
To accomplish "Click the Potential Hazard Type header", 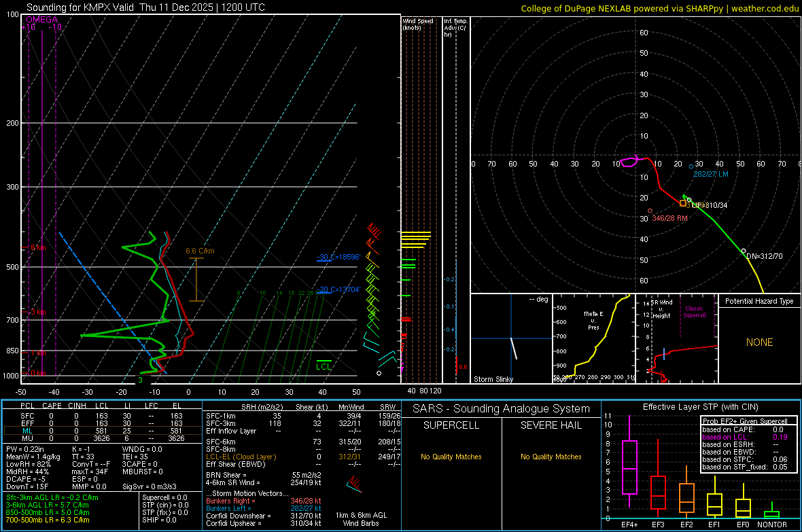I will coord(759,301).
